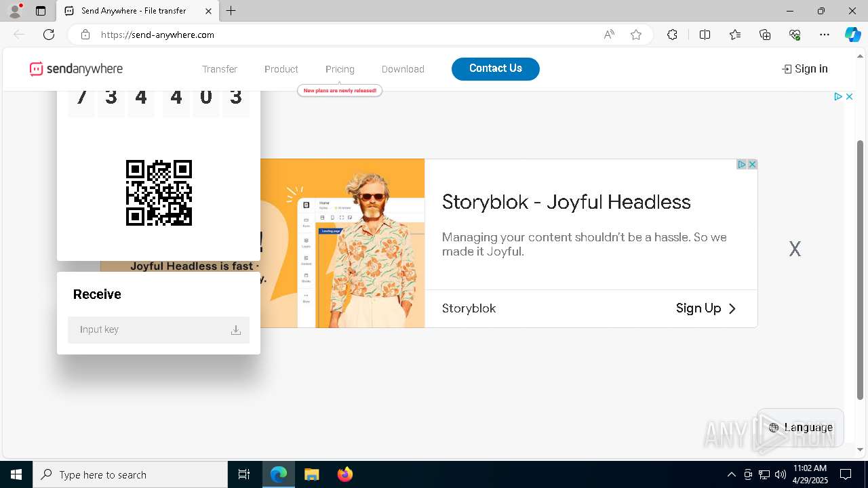Close the Send Anywhere browser tab
868x488 pixels.
[x=208, y=11]
